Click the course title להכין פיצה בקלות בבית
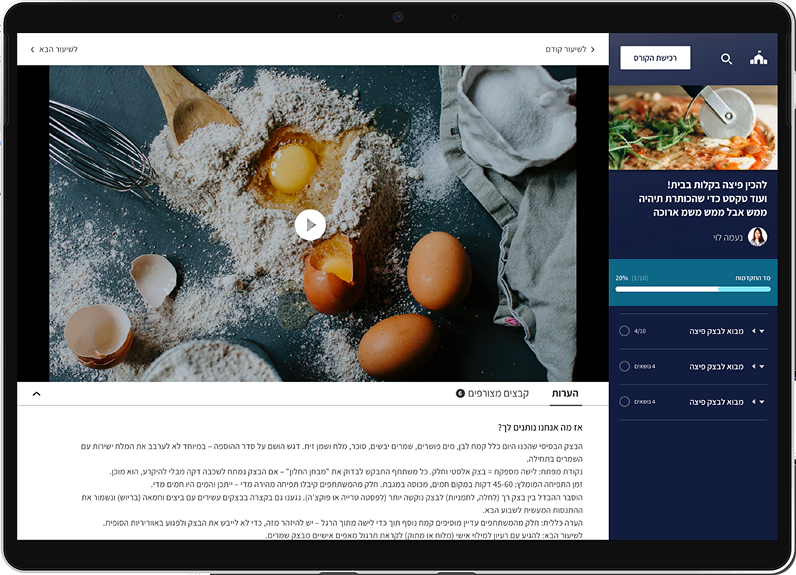This screenshot has height=575, width=796. [717, 185]
